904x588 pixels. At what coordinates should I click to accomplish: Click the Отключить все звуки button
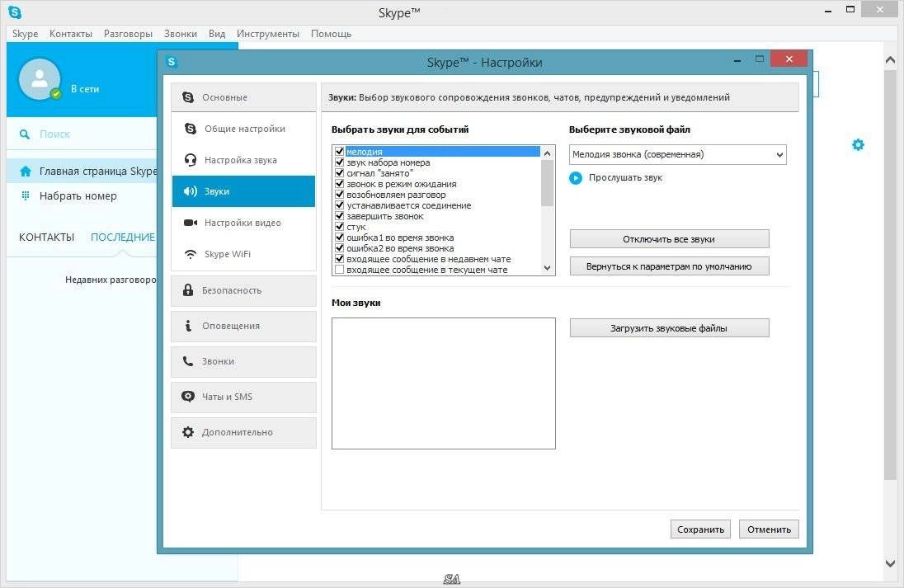pos(670,239)
